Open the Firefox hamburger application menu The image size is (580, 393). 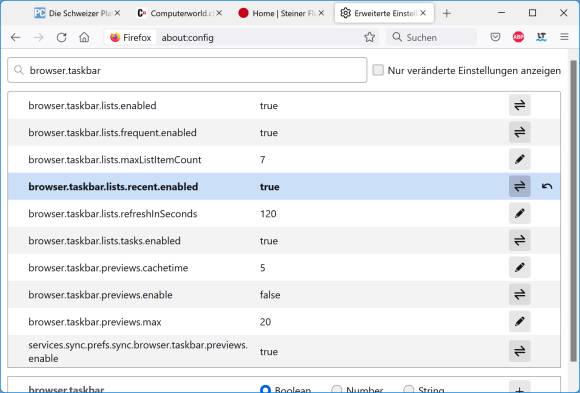(564, 37)
